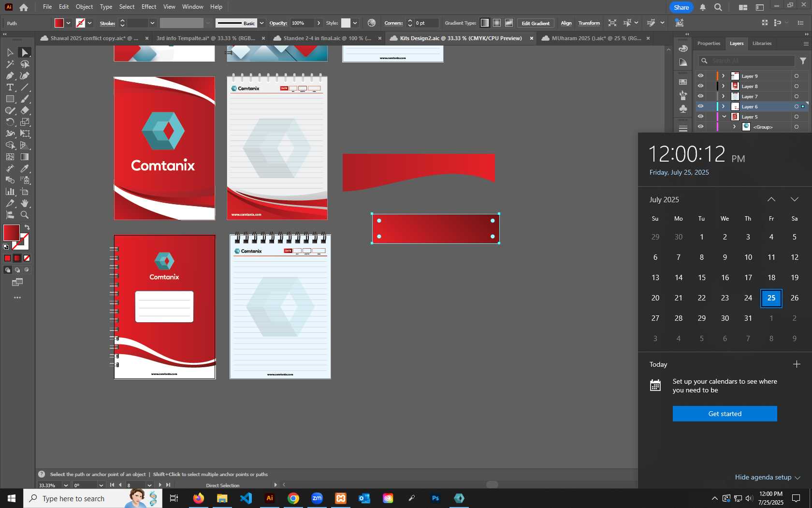Select the Paintbrush tool

(25, 99)
